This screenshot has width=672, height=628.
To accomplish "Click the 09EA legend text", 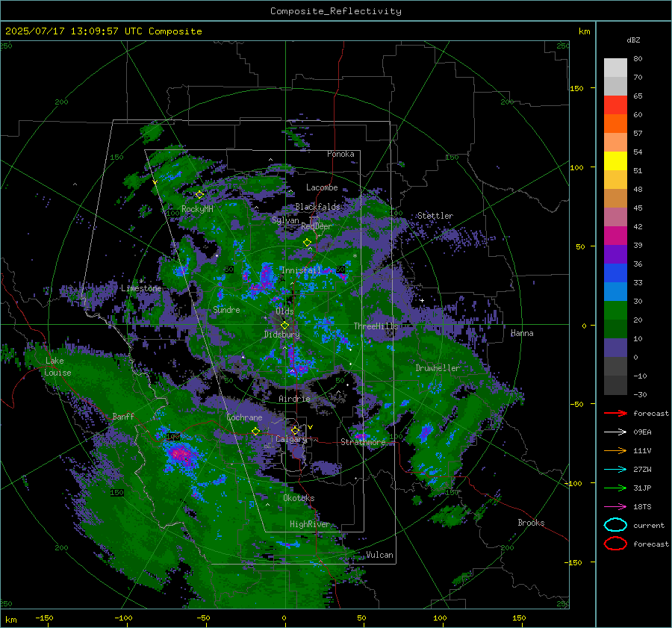I will pyautogui.click(x=642, y=432).
